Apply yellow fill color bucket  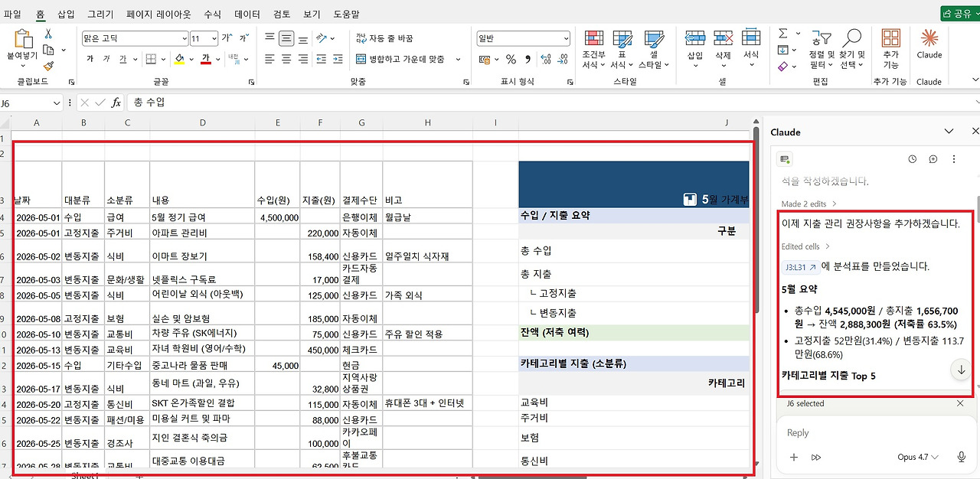coord(179,59)
